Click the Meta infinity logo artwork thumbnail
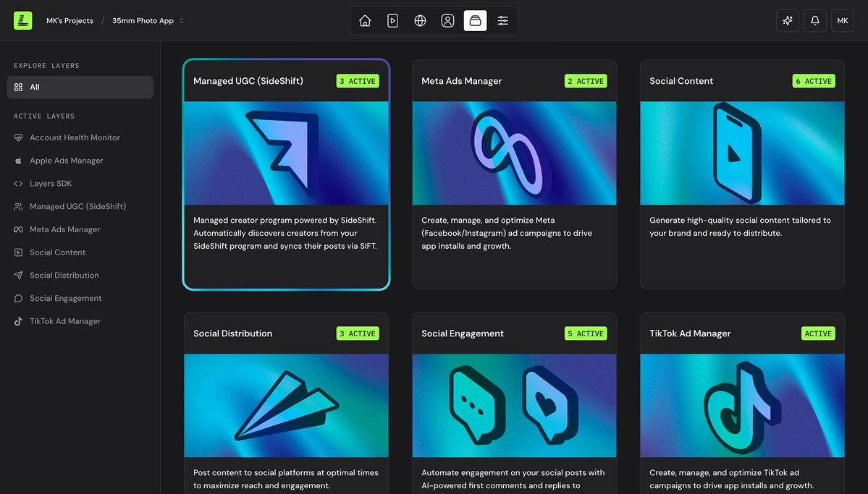868x494 pixels. pos(514,153)
